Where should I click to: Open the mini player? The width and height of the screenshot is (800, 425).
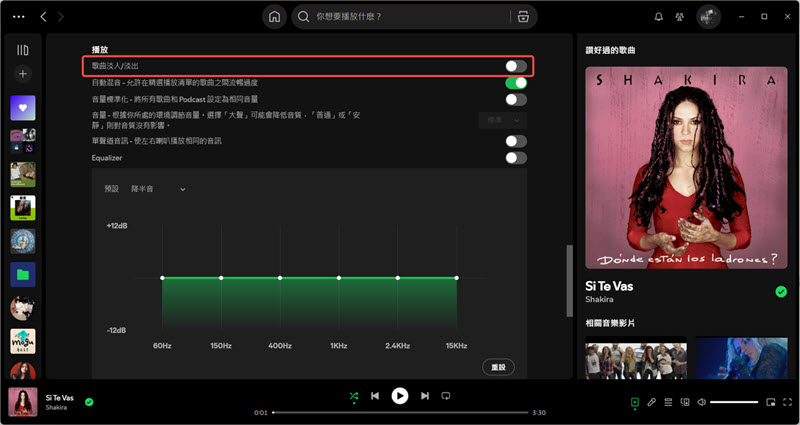tap(770, 403)
